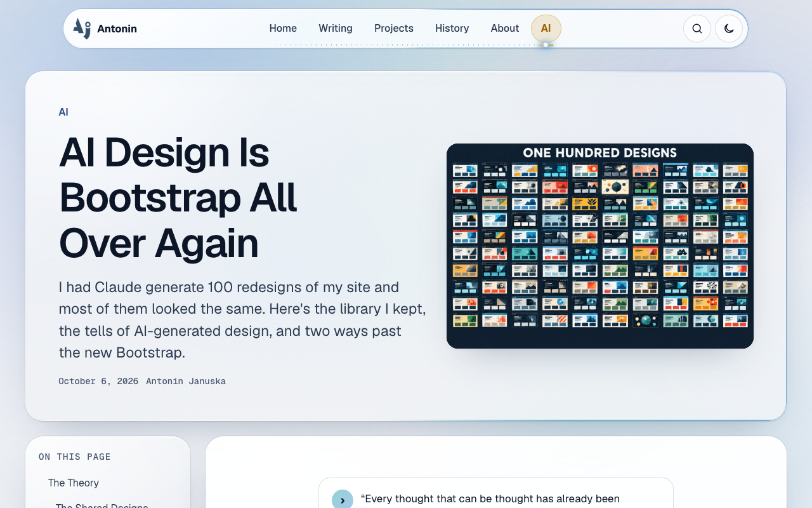Click the article summary paragraph
The height and width of the screenshot is (508, 812).
pyautogui.click(x=242, y=320)
